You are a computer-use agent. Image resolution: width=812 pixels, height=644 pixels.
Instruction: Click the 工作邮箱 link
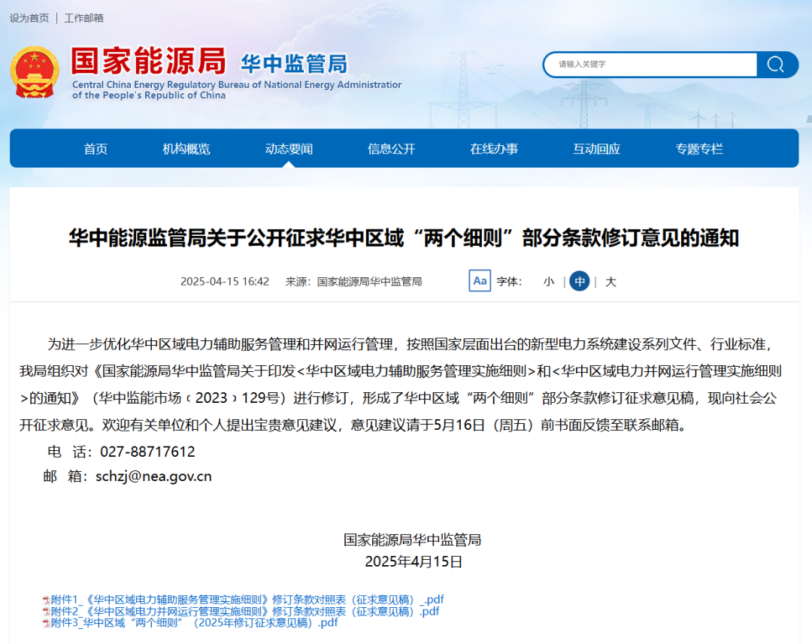pos(84,18)
